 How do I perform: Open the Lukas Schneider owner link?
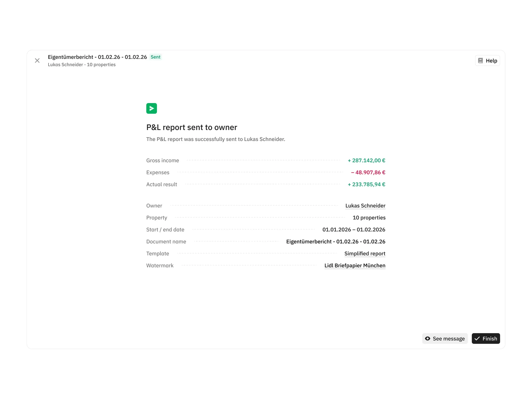point(365,205)
